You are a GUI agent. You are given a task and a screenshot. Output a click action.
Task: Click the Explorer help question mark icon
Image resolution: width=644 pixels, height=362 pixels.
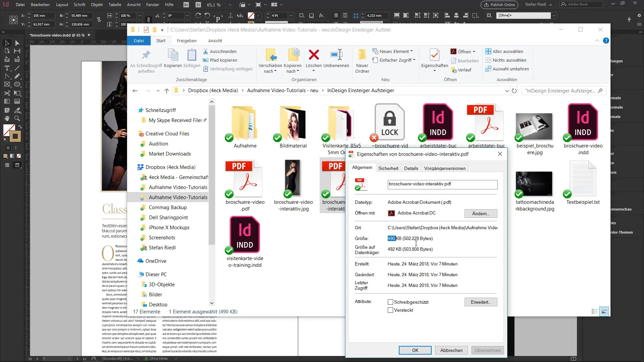tap(606, 41)
